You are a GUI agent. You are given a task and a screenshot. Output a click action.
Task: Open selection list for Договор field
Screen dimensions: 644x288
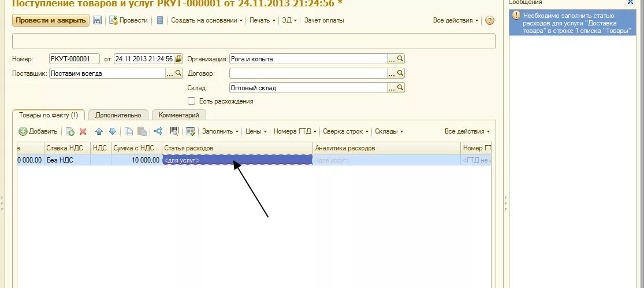coord(392,73)
